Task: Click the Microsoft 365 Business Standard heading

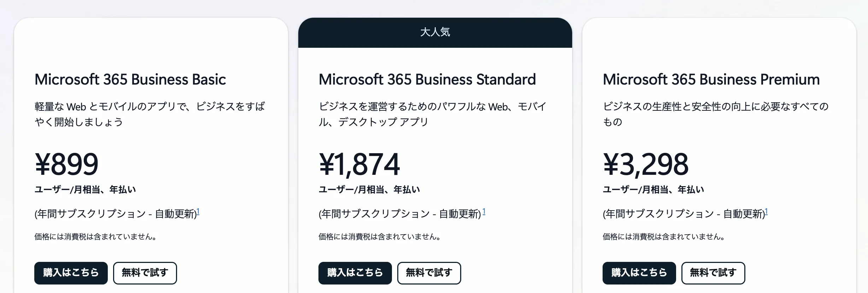Action: point(427,79)
